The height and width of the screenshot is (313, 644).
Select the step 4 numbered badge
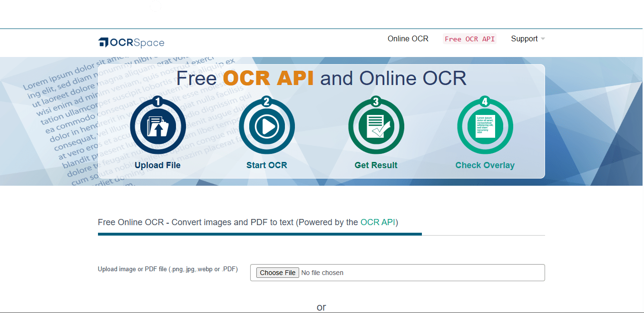click(485, 100)
